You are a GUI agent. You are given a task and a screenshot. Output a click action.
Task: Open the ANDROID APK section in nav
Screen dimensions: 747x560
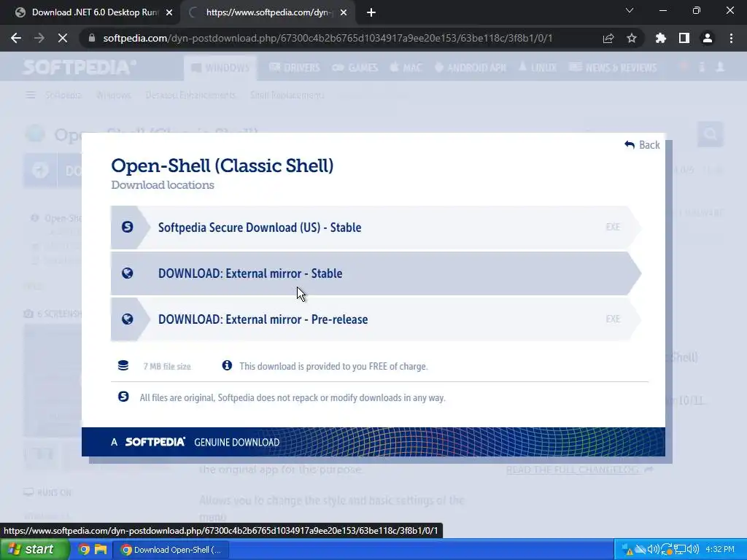tap(471, 68)
